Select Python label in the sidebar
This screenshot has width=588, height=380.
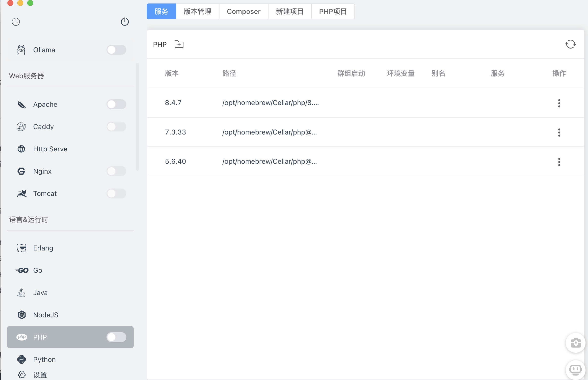point(45,359)
